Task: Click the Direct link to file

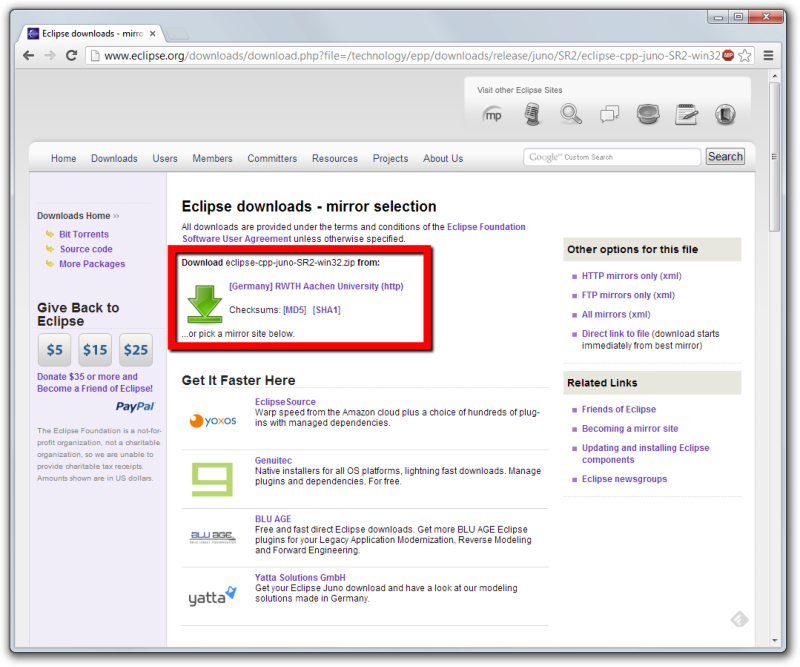Action: tap(615, 334)
